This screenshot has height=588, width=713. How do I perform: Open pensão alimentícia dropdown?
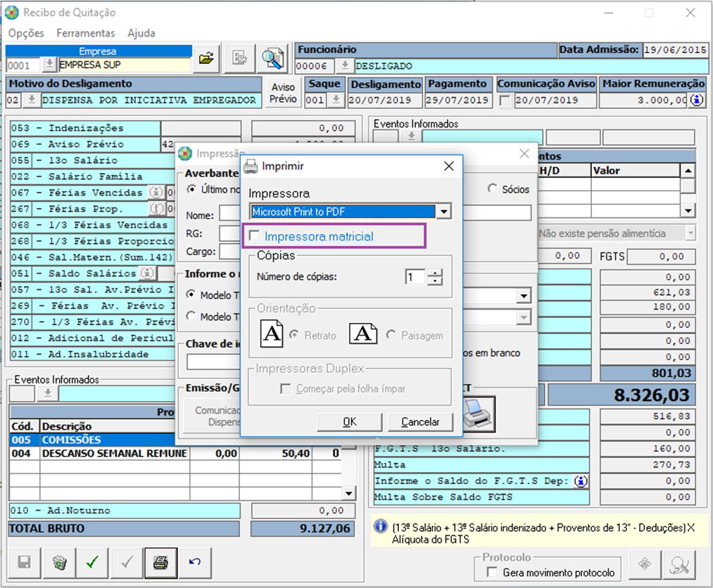pyautogui.click(x=690, y=233)
